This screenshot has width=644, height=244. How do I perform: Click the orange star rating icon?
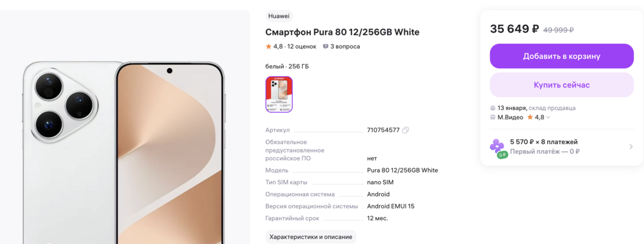coord(269,47)
